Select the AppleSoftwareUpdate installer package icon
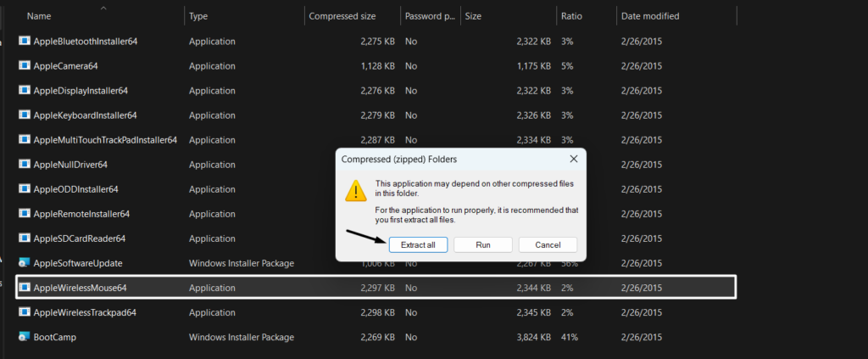 25,263
